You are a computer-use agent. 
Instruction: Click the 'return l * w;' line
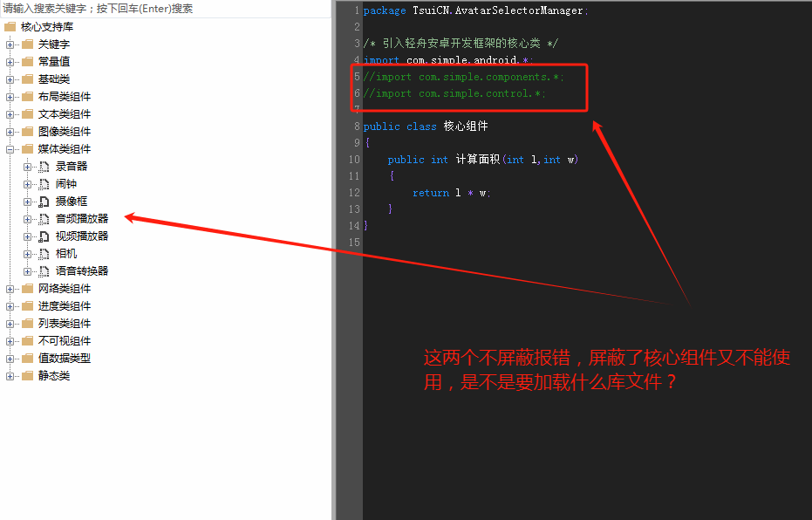tap(452, 193)
